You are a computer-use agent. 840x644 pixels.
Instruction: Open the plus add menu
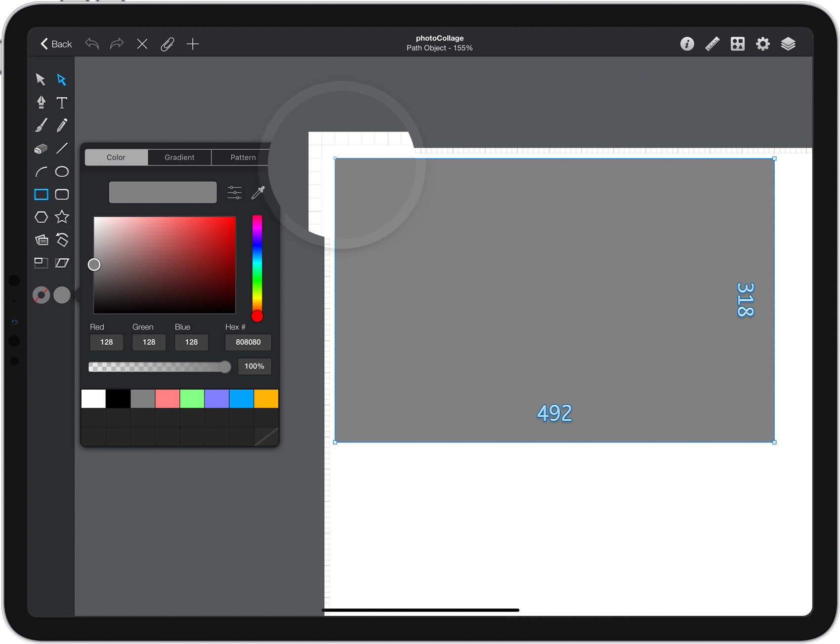(x=193, y=44)
